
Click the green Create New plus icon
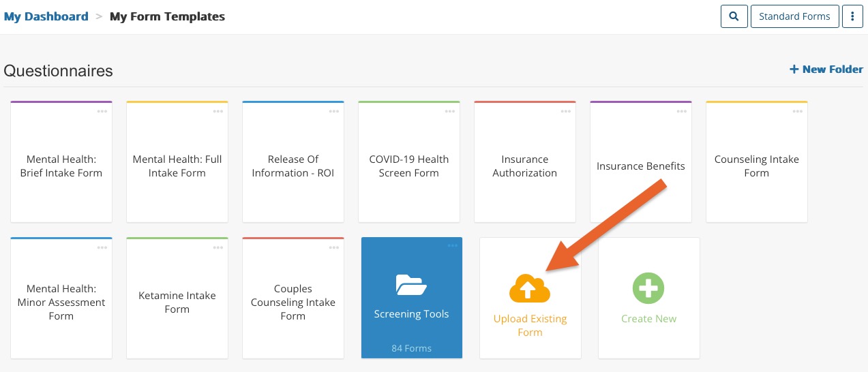[x=648, y=288]
